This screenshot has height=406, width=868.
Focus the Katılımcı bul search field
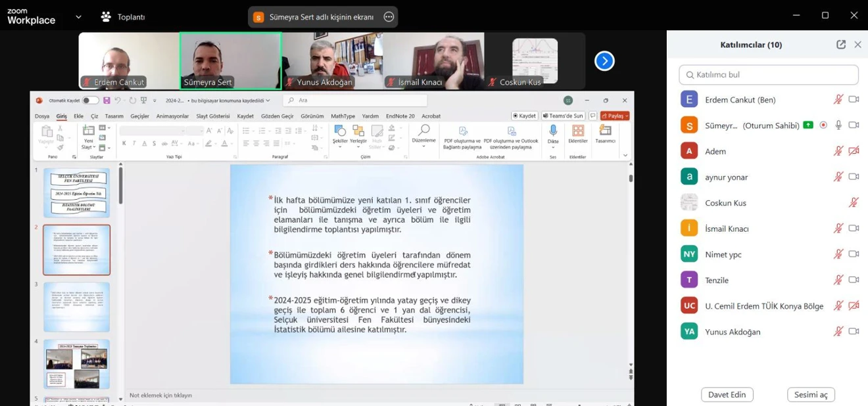(x=768, y=75)
